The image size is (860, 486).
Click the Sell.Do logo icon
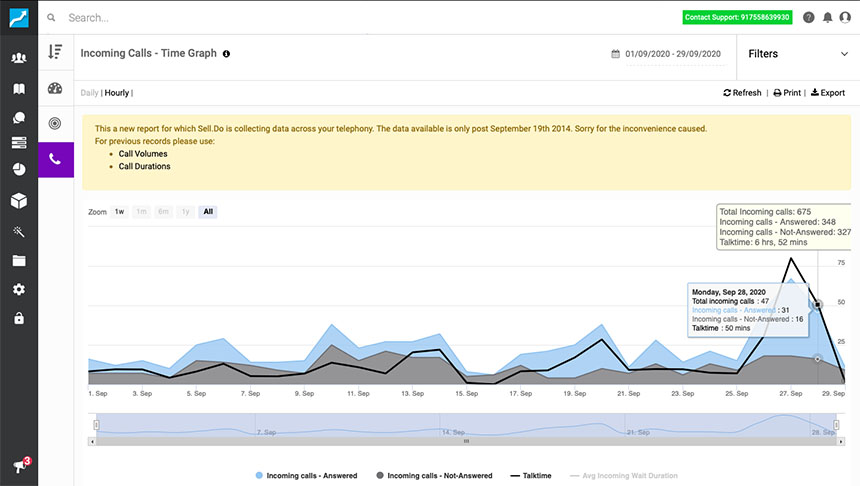19,18
